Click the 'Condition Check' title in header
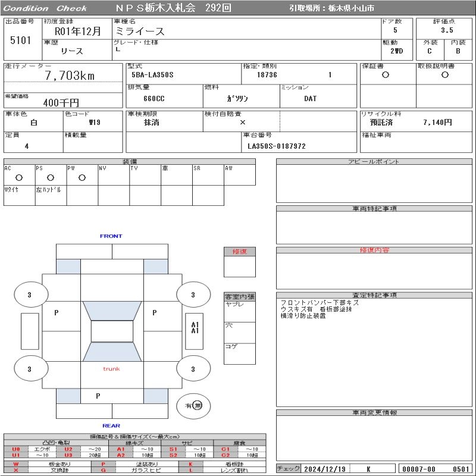476x476 pixels. tap(45, 8)
